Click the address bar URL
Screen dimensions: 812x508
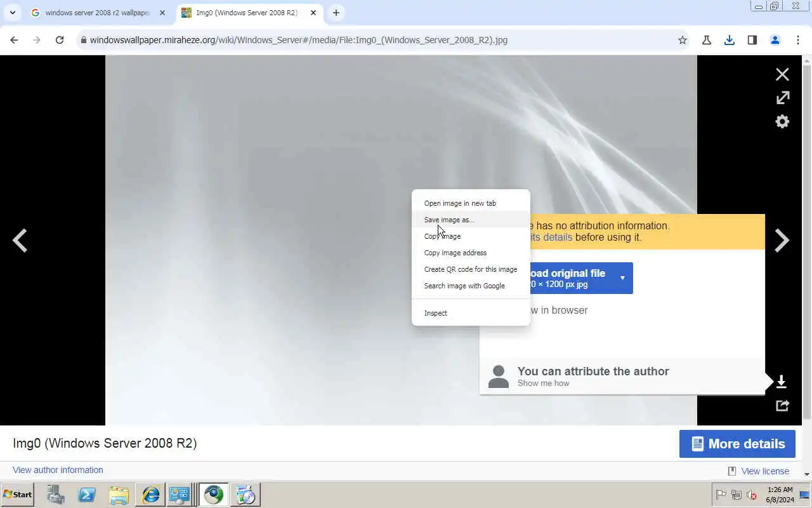click(x=298, y=40)
